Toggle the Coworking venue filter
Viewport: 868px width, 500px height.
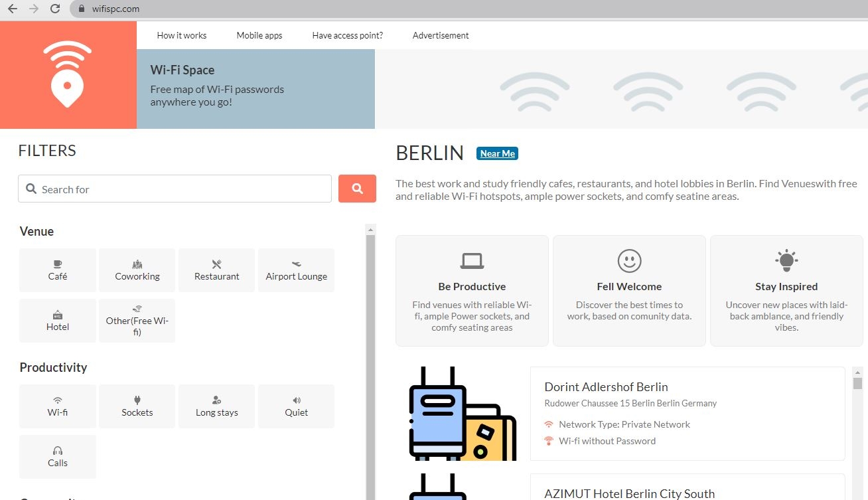pyautogui.click(x=137, y=270)
